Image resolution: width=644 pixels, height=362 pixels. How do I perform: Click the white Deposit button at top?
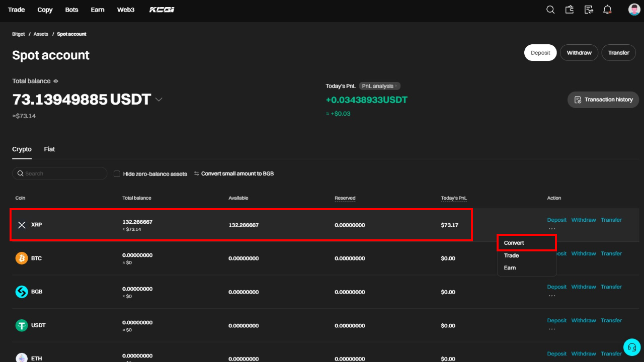(540, 53)
